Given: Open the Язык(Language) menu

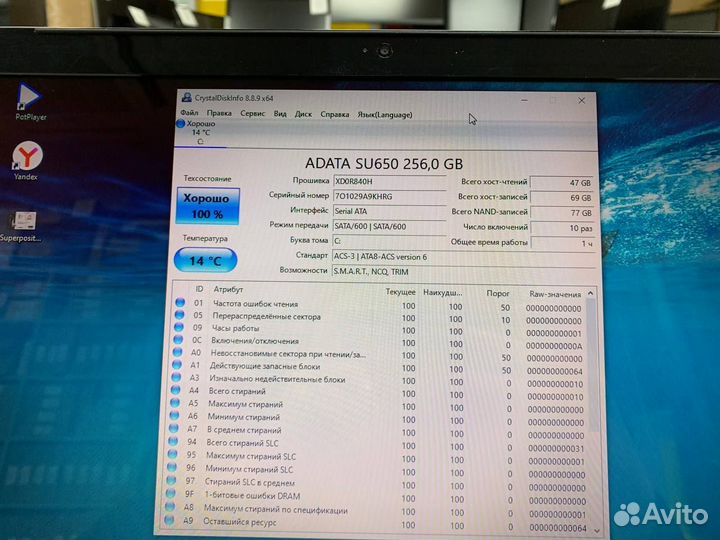Looking at the screenshot, I should pos(385,115).
